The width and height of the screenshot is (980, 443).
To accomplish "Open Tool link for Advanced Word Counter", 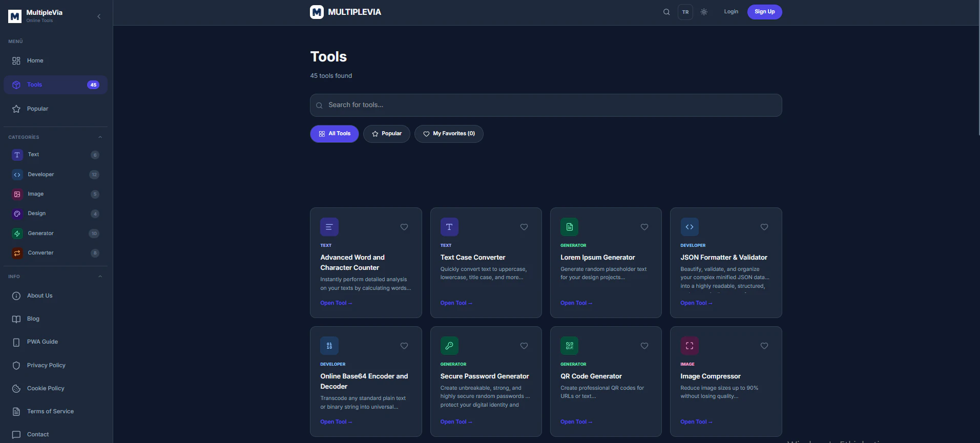I will click(x=336, y=303).
